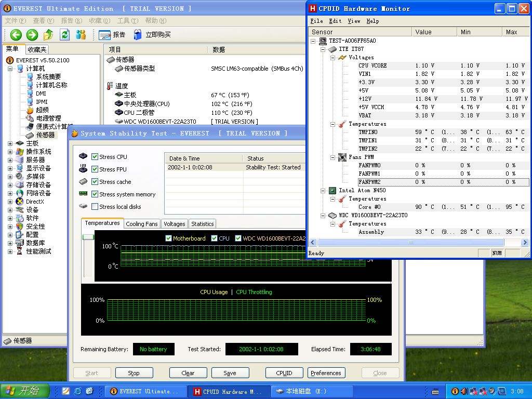The image size is (532, 399).
Task: Collapse the 计算机 tree node
Action: click(x=10, y=69)
